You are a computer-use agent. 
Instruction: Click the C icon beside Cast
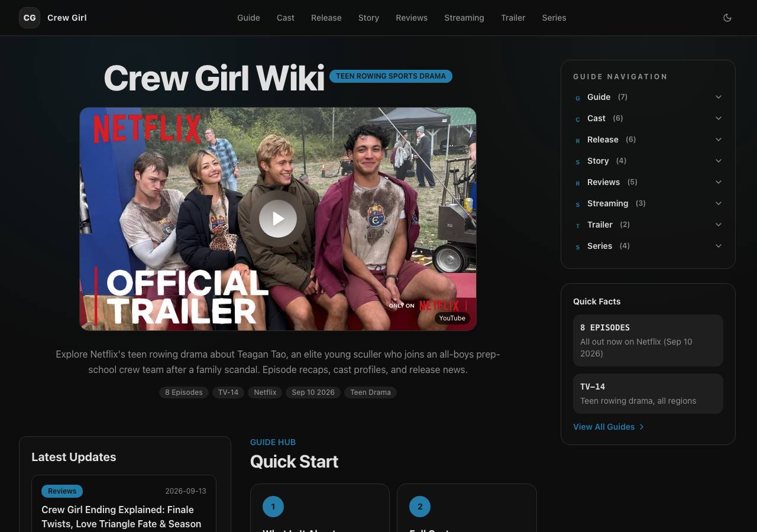click(x=578, y=119)
